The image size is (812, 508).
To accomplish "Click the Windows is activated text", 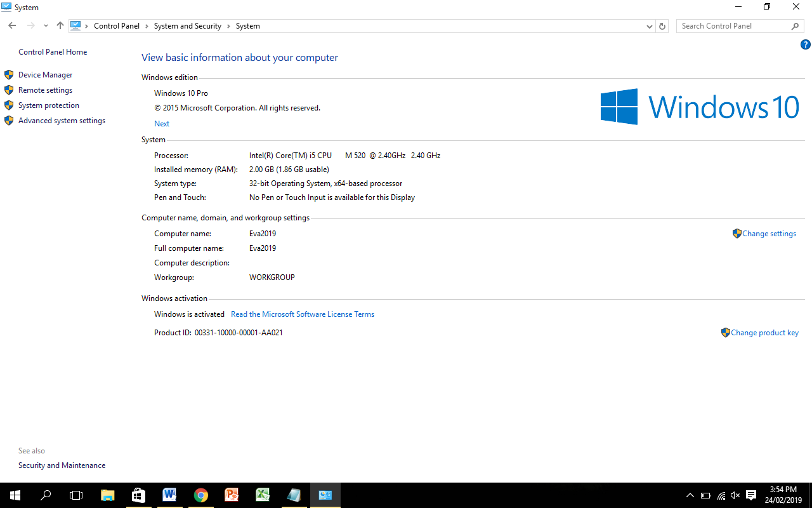I will coord(189,314).
